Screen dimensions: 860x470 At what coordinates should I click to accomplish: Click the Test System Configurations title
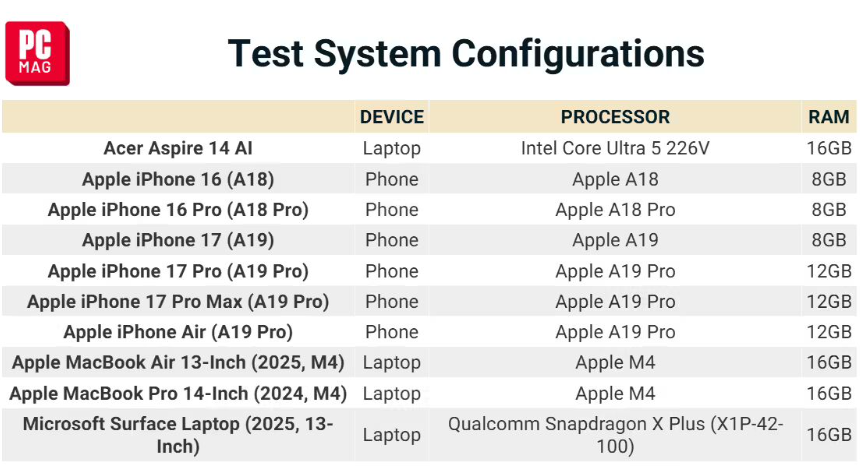tap(466, 52)
